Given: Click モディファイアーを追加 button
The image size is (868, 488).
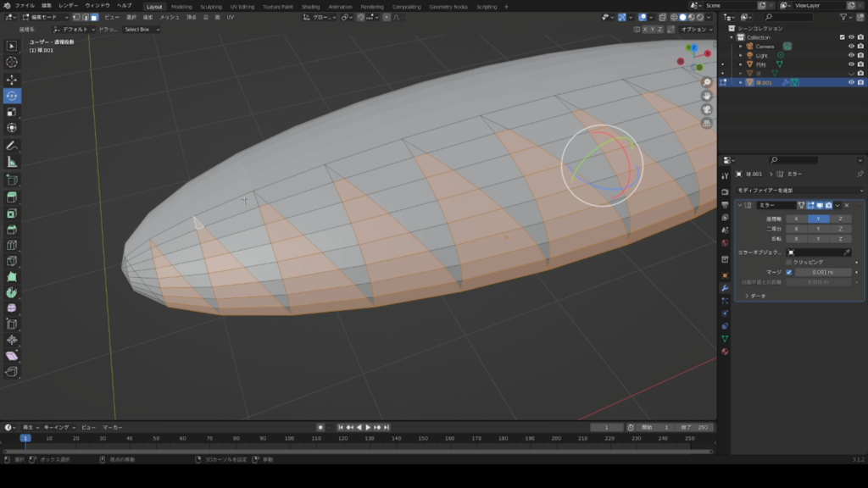Looking at the screenshot, I should click(x=797, y=191).
